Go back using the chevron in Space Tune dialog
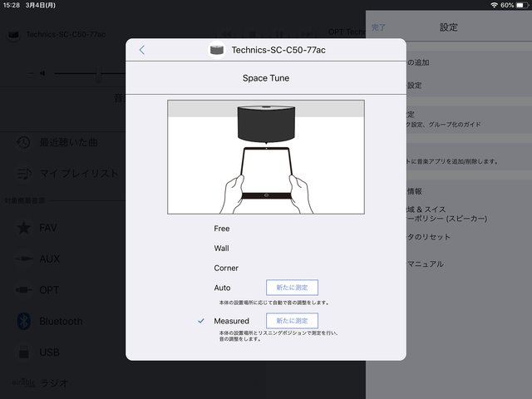This screenshot has width=532, height=399. tap(141, 50)
